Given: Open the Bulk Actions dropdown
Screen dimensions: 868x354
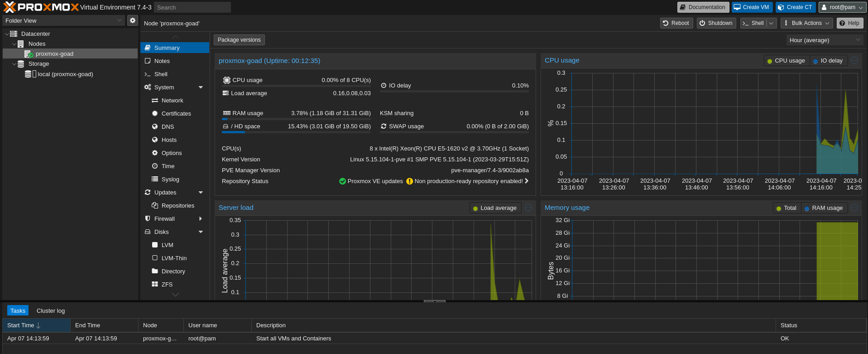Looking at the screenshot, I should pyautogui.click(x=807, y=23).
